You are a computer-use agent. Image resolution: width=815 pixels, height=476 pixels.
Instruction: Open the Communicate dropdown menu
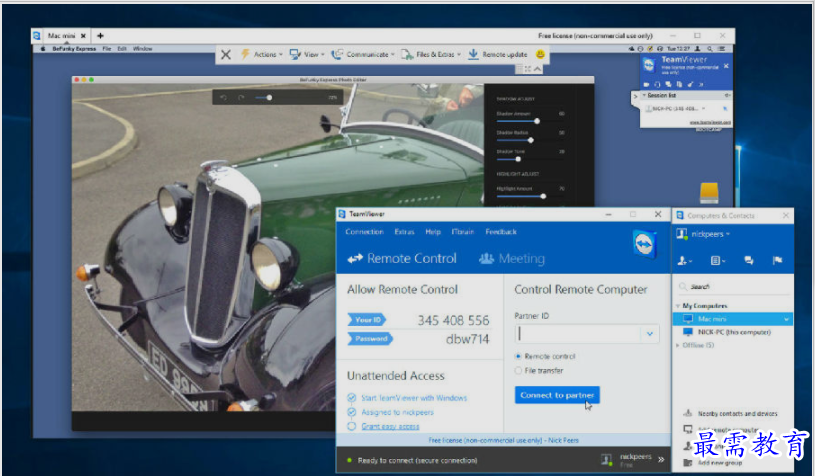tap(363, 55)
